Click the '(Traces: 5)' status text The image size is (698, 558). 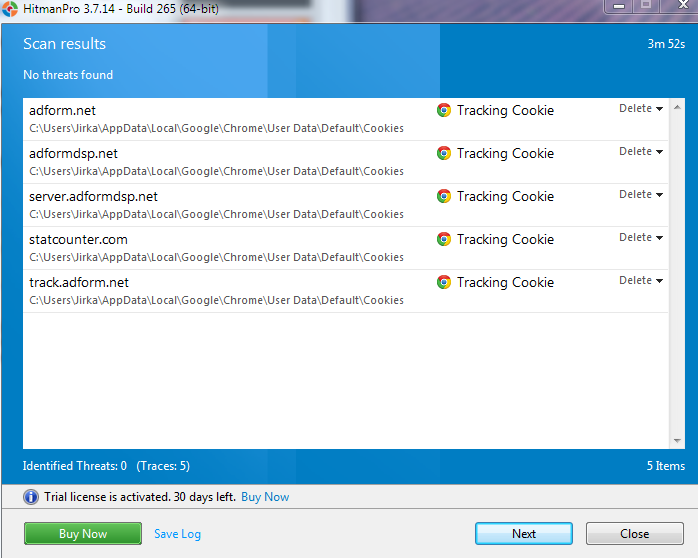[x=163, y=466]
